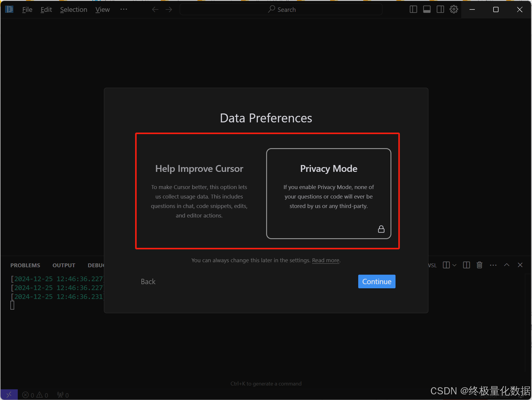Viewport: 532px width, 400px height.
Task: Open the File menu
Action: tap(27, 9)
